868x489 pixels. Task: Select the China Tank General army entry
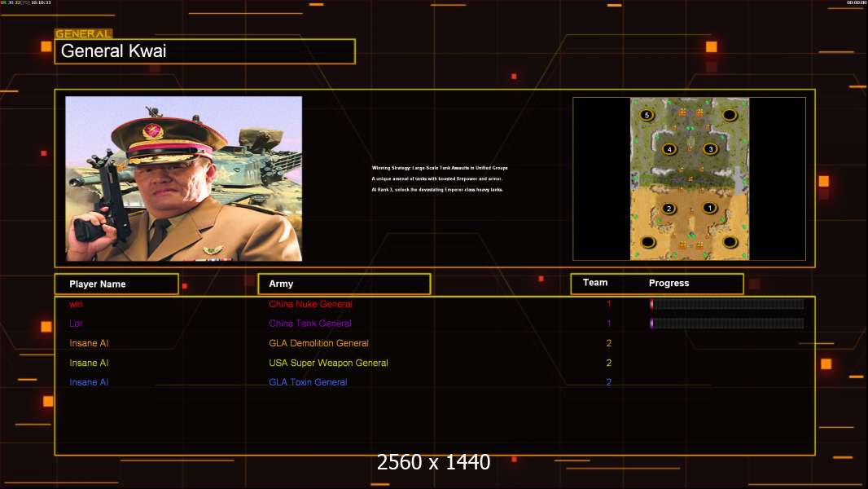pyautogui.click(x=310, y=324)
